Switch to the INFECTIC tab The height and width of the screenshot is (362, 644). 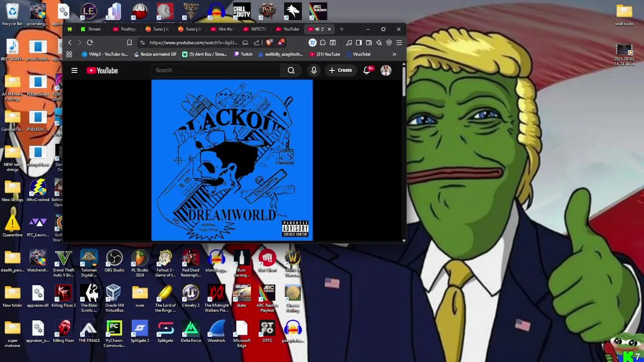(x=255, y=29)
